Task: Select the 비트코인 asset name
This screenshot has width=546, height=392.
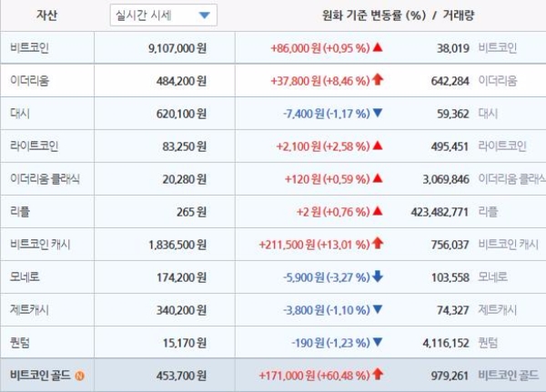Action: (29, 47)
